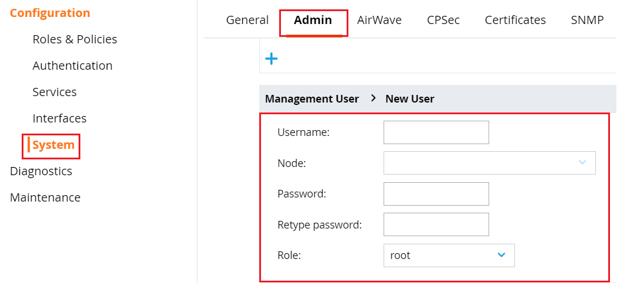
Task: Switch to the General tab
Action: (248, 20)
